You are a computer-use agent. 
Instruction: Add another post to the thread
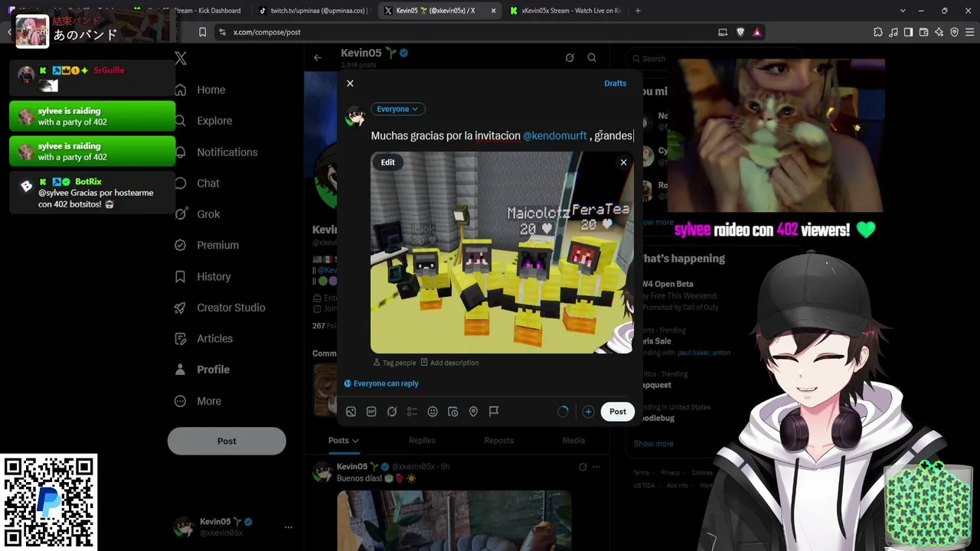[588, 412]
